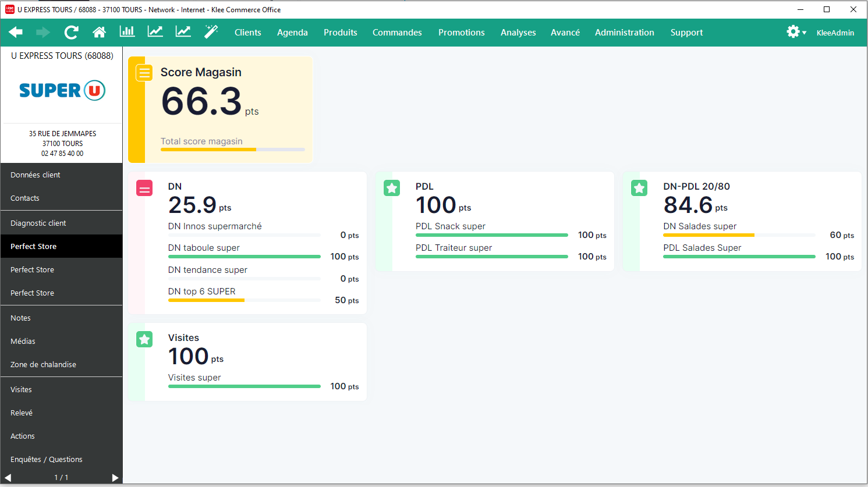The width and height of the screenshot is (868, 487).
Task: Open the bar chart icon in the toolbar
Action: tap(127, 32)
